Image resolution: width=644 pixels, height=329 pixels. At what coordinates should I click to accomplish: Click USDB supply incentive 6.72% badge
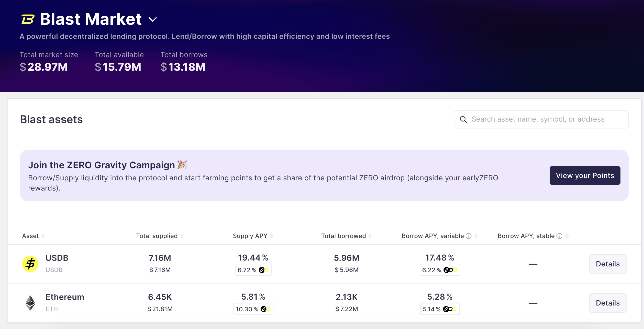click(253, 270)
